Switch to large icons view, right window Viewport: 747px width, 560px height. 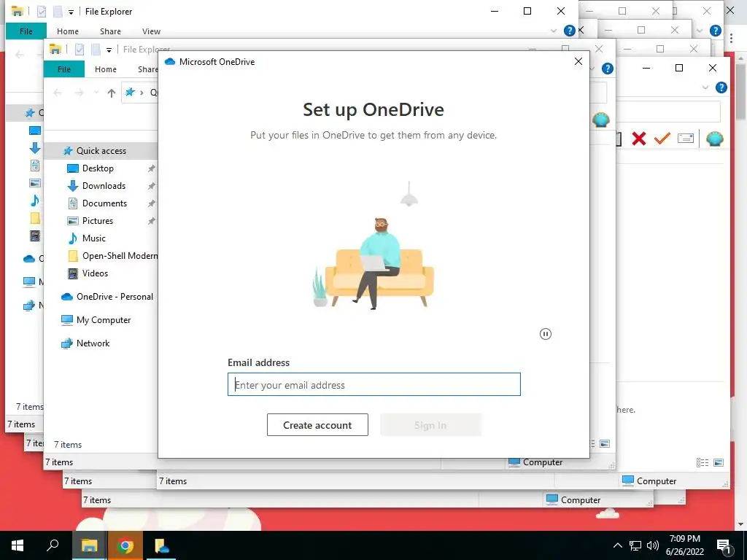coord(719,462)
